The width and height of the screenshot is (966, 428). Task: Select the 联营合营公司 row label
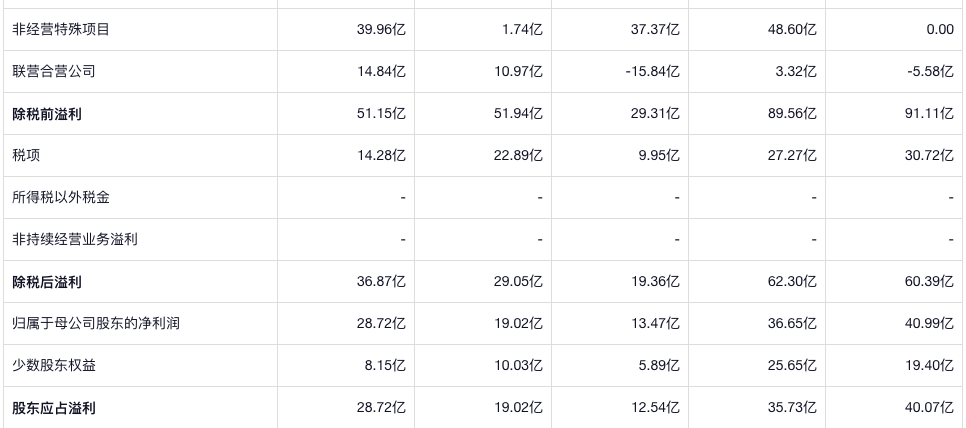(54, 72)
